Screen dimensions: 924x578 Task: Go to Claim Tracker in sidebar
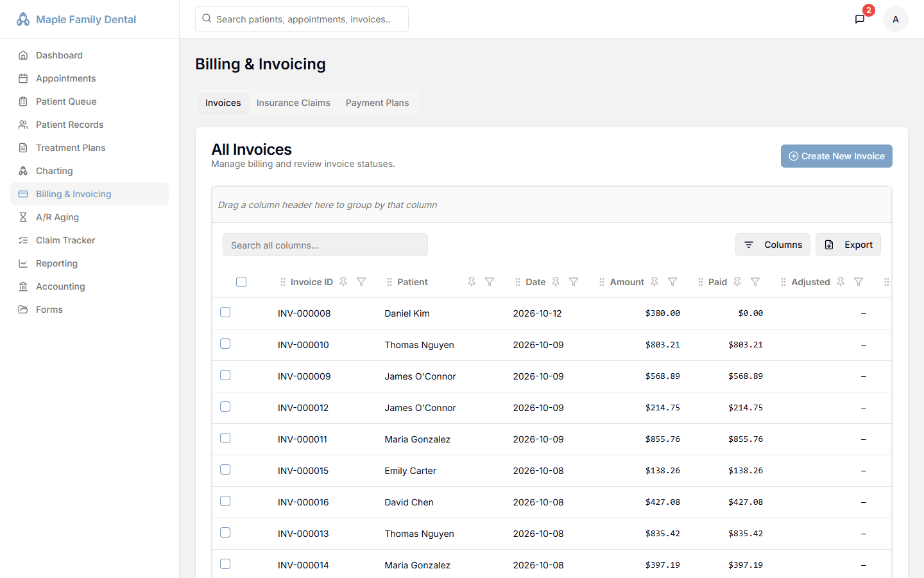pyautogui.click(x=89, y=240)
